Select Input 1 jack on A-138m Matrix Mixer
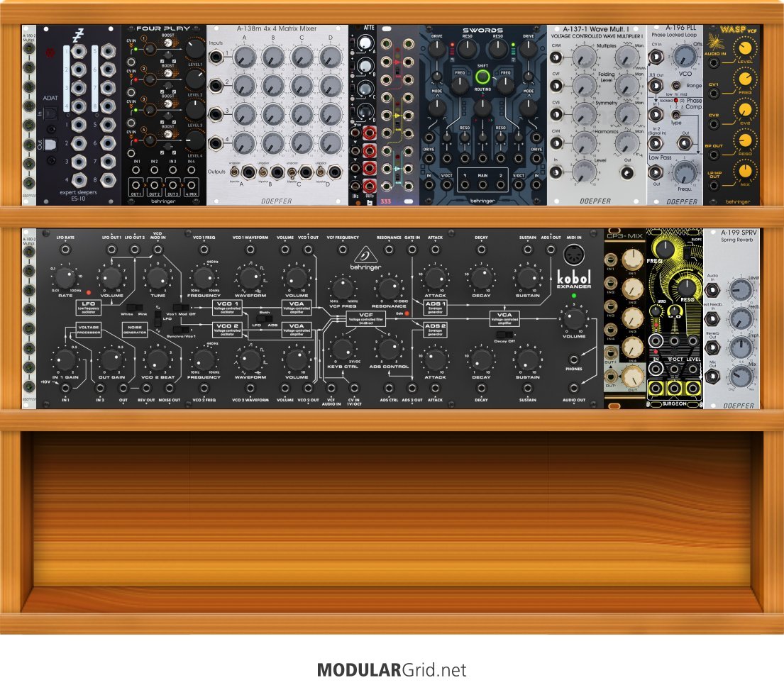Screen dimensions: 784x685 point(216,57)
